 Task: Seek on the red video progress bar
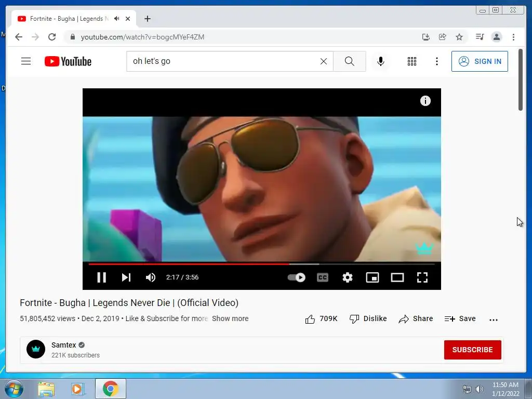tap(189, 263)
